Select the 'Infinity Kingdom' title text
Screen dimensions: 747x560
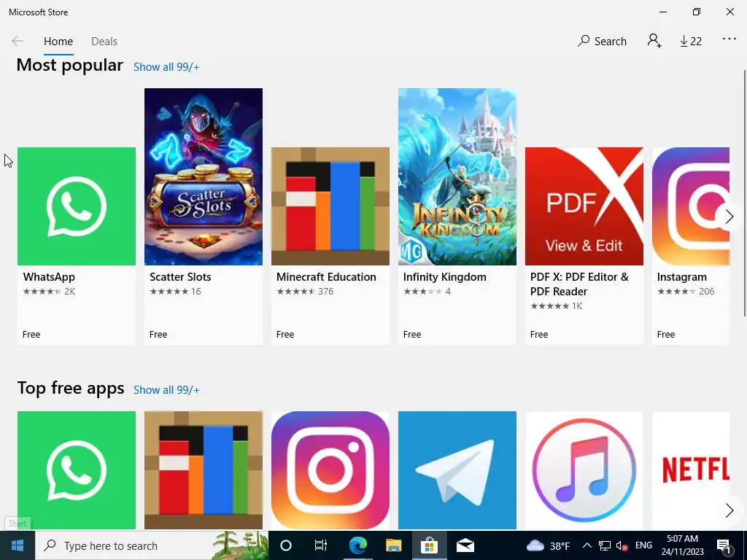[x=444, y=277]
